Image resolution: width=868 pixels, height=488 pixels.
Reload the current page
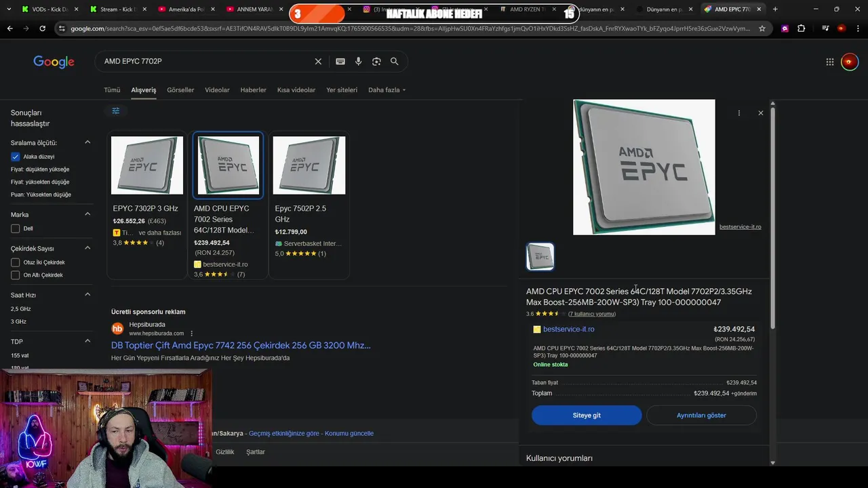click(43, 28)
